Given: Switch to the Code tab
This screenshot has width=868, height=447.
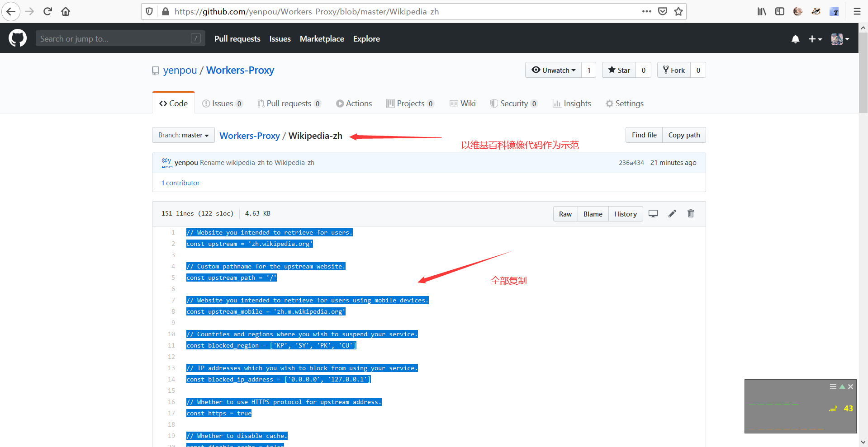Looking at the screenshot, I should [x=173, y=104].
